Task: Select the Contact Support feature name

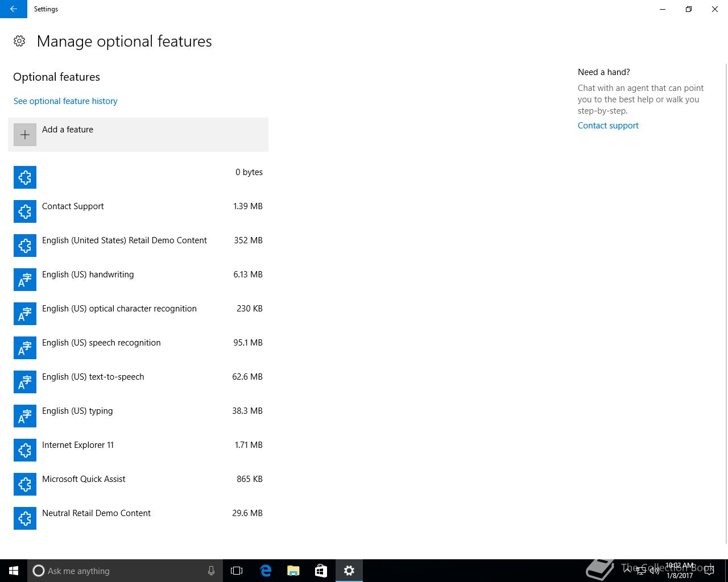Action: 73,206
